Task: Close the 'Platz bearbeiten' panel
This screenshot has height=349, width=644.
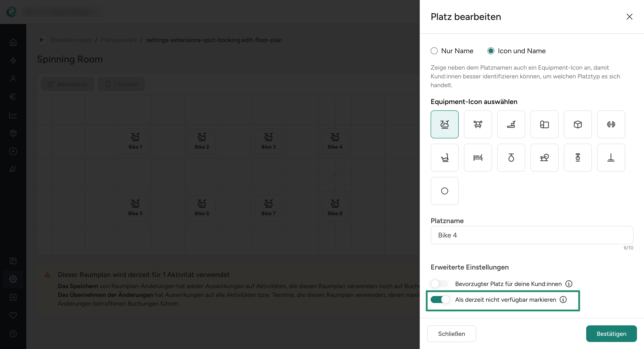Action: point(629,17)
